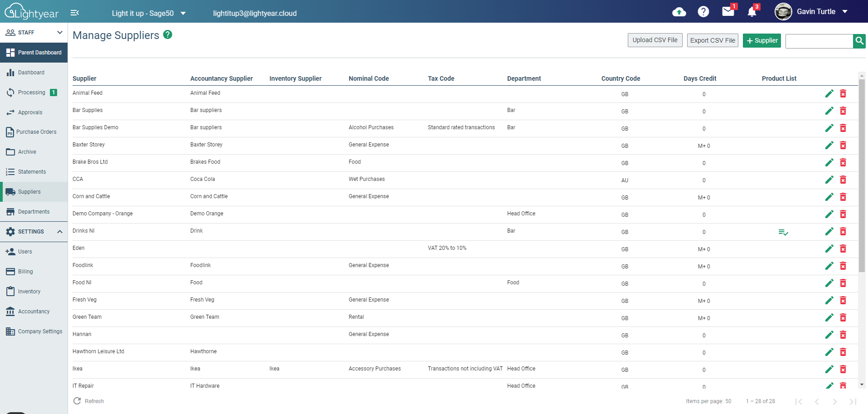Click the help question mark in header
The image size is (868, 414).
click(x=703, y=12)
